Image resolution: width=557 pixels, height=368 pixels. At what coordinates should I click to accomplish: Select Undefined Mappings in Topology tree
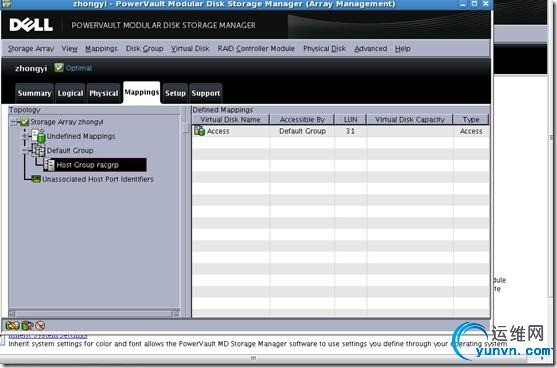coord(81,136)
